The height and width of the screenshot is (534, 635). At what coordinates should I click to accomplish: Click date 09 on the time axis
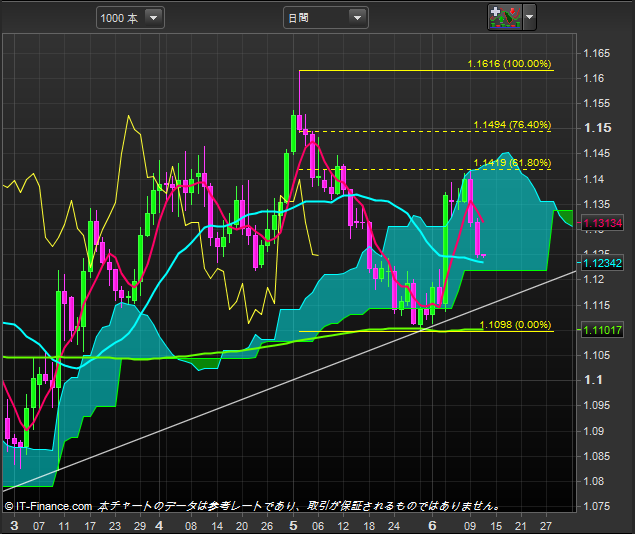470,526
